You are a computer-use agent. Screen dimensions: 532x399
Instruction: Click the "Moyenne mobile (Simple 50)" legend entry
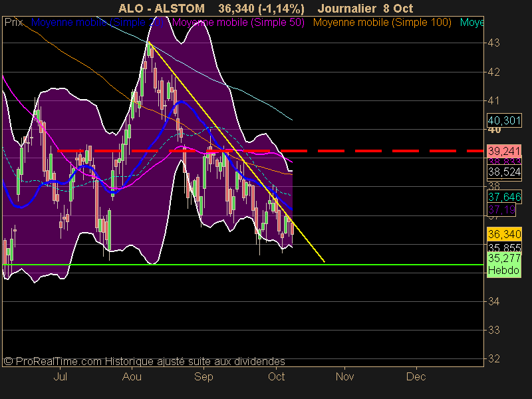[238, 23]
